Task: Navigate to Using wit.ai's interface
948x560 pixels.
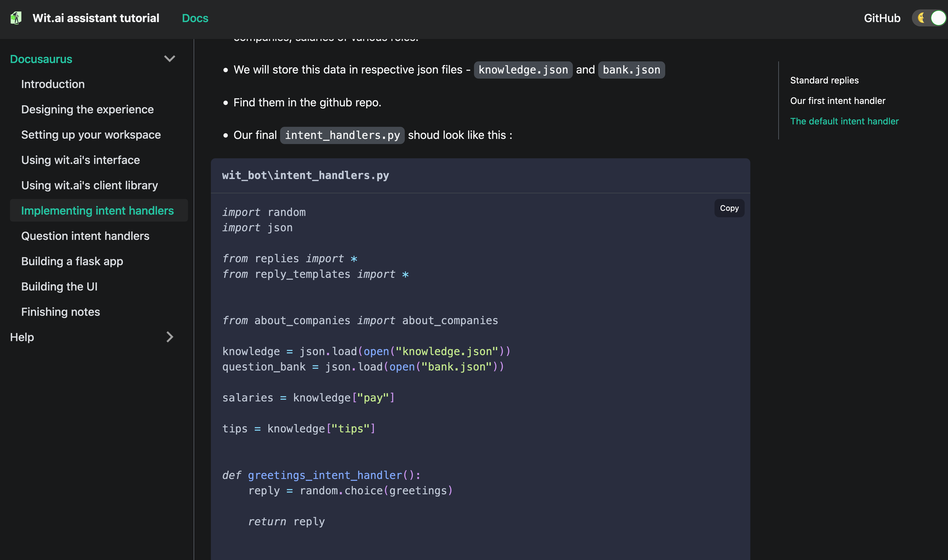Action: click(80, 160)
